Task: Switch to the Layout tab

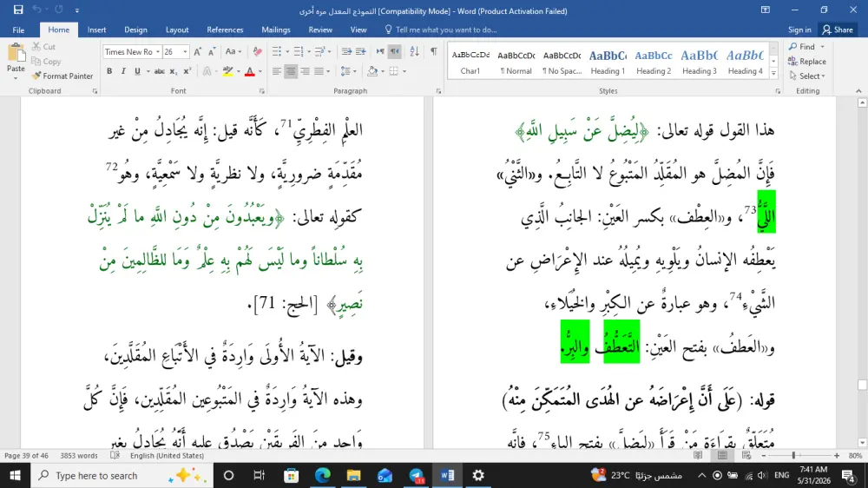Action: point(177,30)
